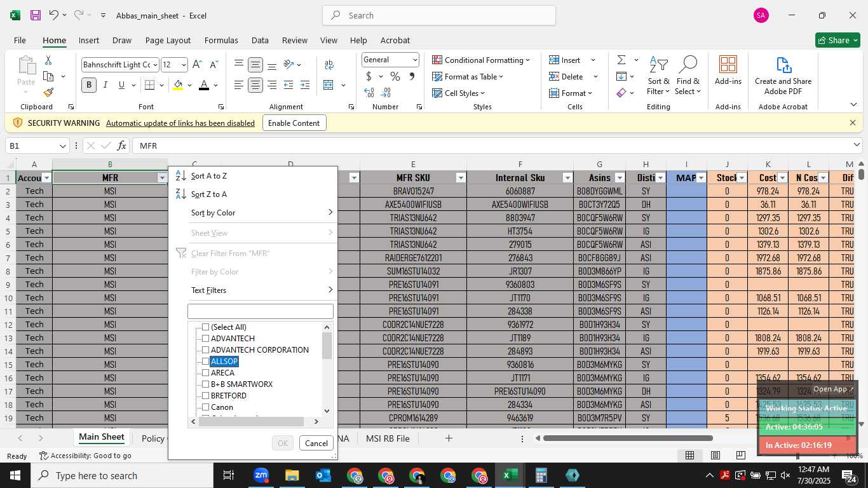The height and width of the screenshot is (488, 868).
Task: Open Internal Sku column filter dropdown
Action: click(567, 178)
